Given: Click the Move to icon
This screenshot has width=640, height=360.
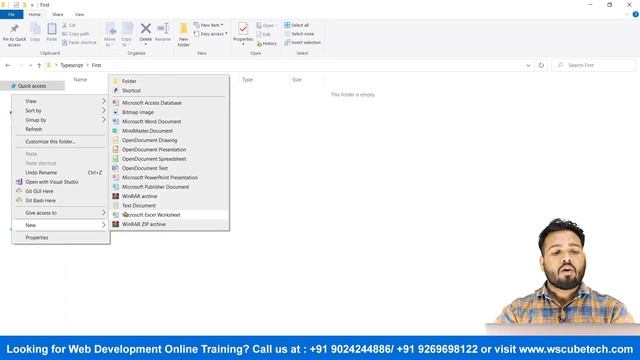Looking at the screenshot, I should point(110,29).
